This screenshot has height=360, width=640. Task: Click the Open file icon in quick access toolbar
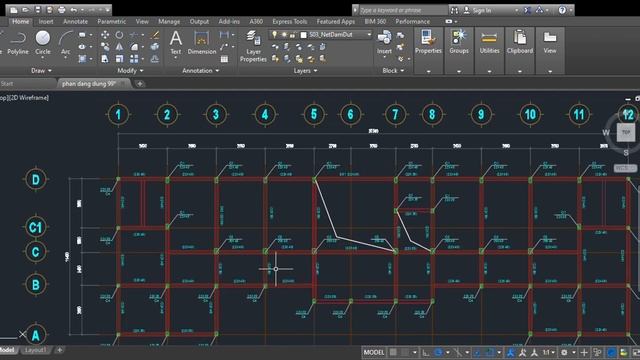(25, 10)
